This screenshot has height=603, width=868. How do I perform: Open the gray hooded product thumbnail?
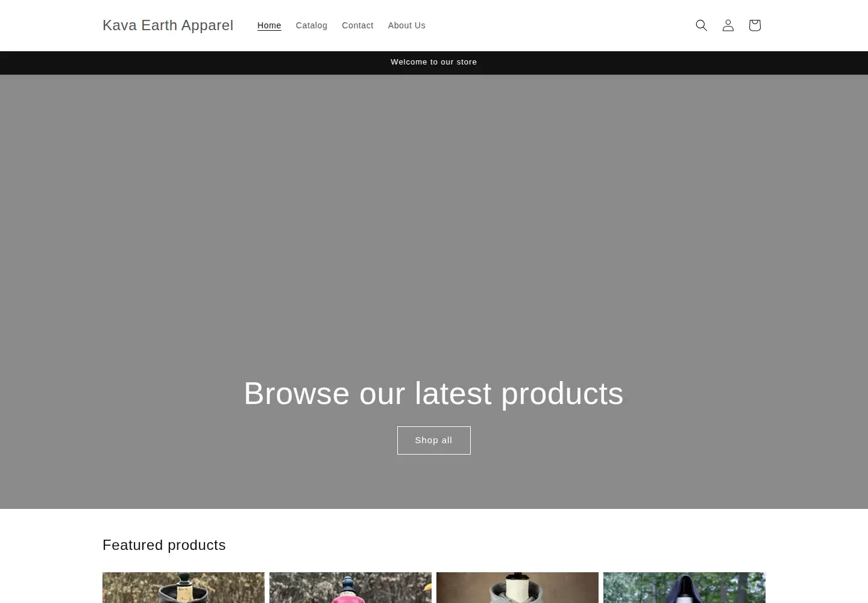click(x=517, y=588)
